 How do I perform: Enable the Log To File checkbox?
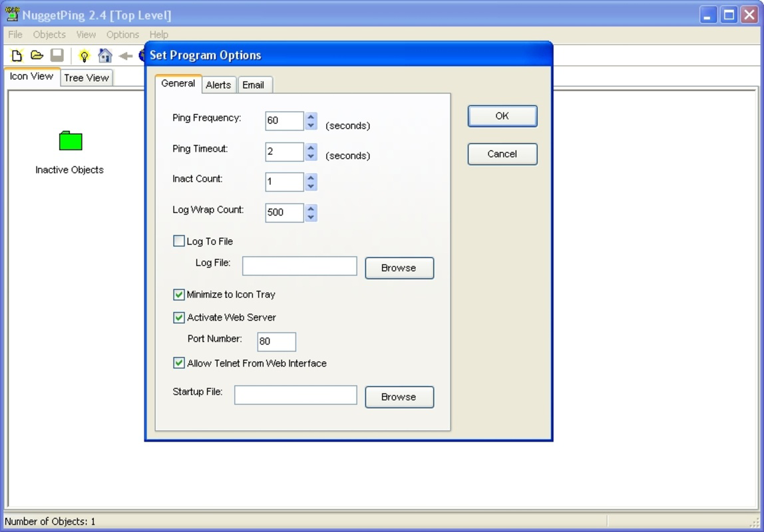click(179, 241)
